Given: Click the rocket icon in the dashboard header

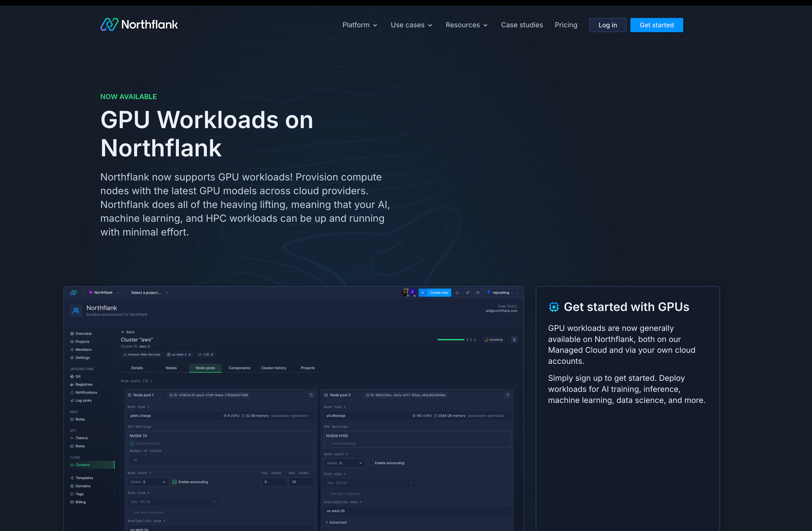Looking at the screenshot, I should coord(467,293).
